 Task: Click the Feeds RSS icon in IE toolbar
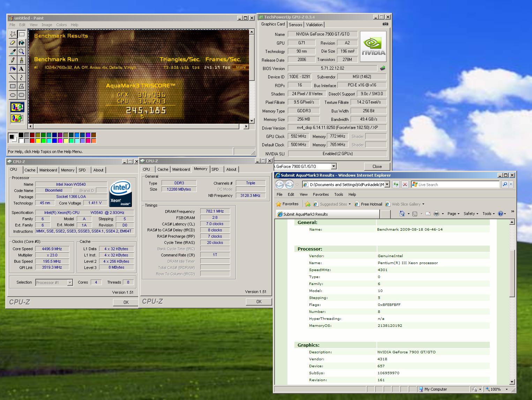[415, 214]
